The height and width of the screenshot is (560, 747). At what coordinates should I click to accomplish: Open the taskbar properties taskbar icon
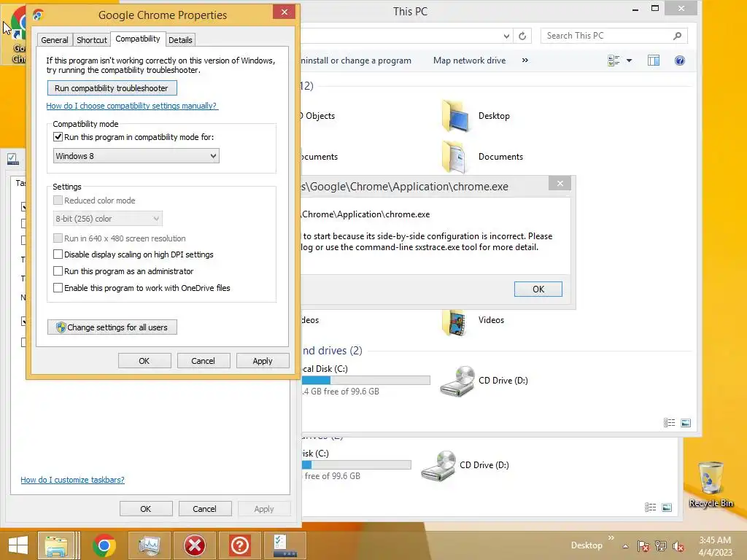tap(285, 545)
